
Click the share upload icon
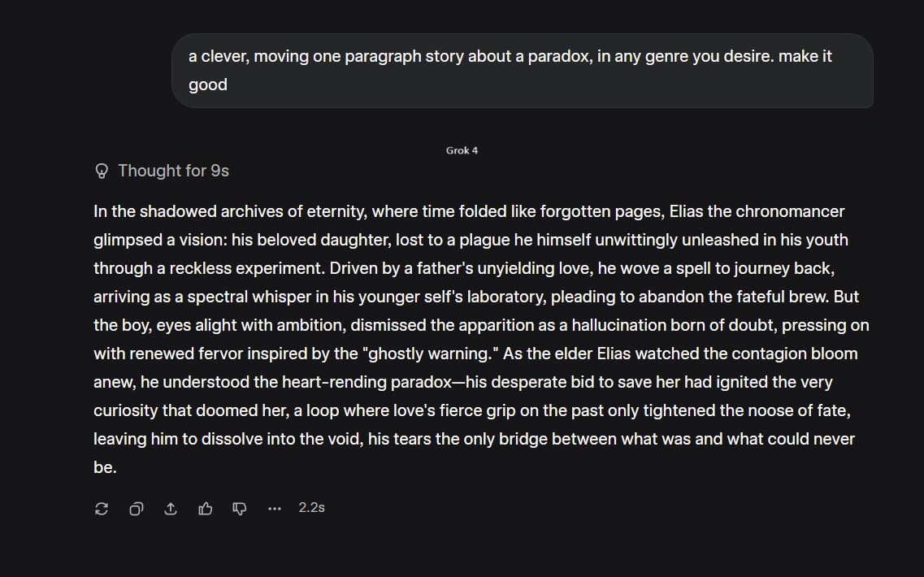[x=171, y=509]
